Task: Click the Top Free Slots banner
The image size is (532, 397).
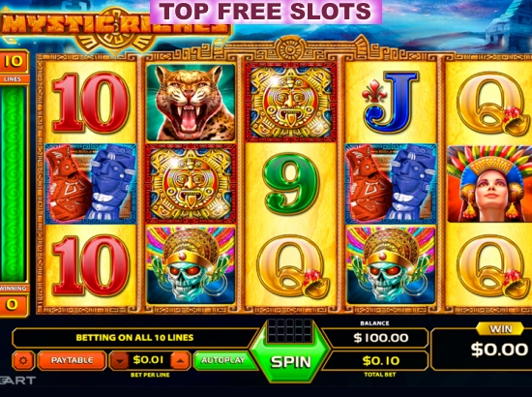Action: point(266,12)
